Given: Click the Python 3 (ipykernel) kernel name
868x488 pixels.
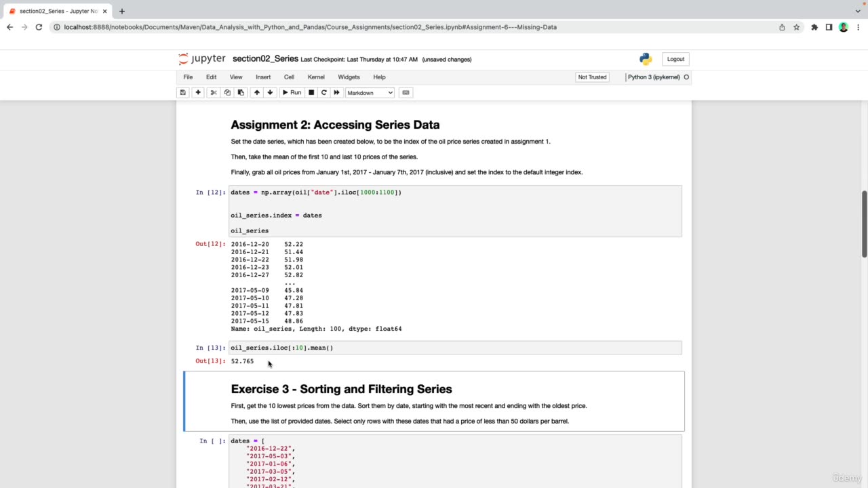Looking at the screenshot, I should click(654, 77).
